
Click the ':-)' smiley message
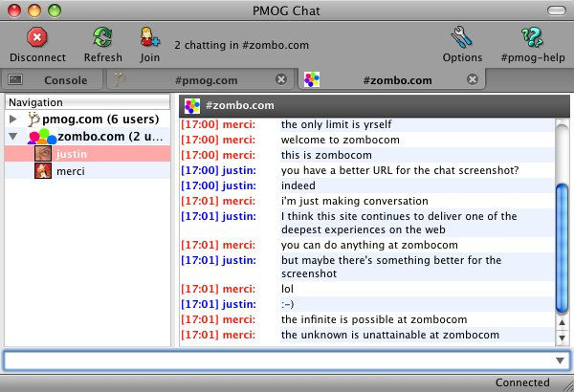point(287,304)
